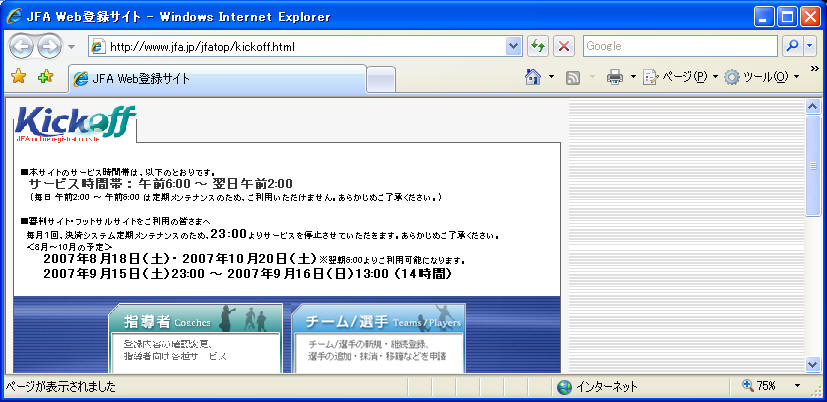Open the recent pages dropdown arrow
Image resolution: width=827 pixels, height=402 pixels.
72,47
